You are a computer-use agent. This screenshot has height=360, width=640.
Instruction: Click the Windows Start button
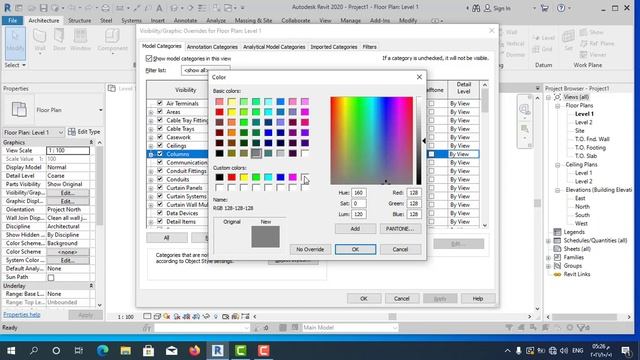(11, 351)
